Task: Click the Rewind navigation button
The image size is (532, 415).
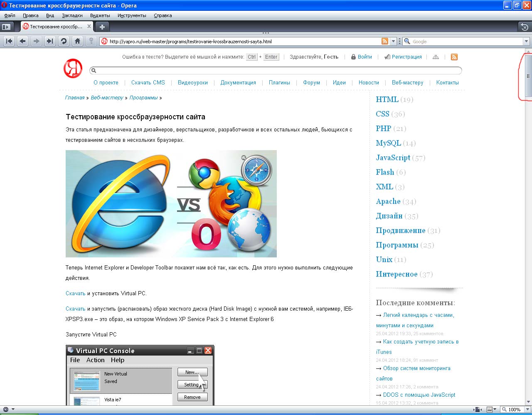Action: [x=9, y=41]
